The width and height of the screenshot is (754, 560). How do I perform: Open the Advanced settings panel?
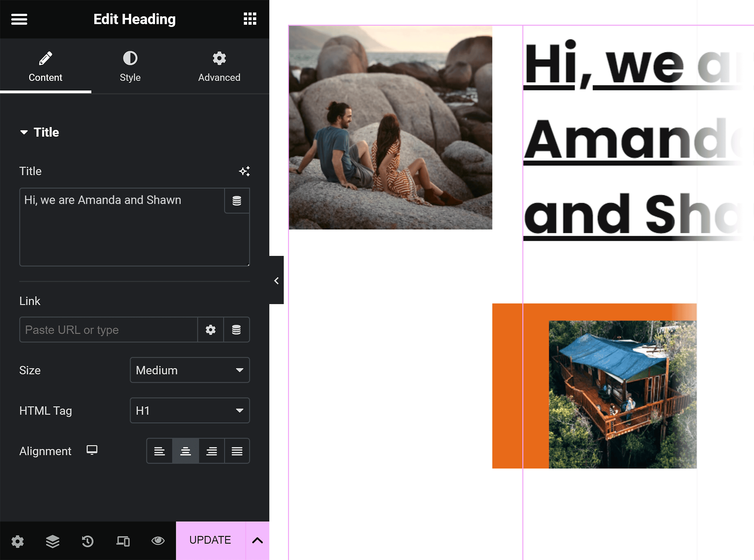pyautogui.click(x=219, y=66)
